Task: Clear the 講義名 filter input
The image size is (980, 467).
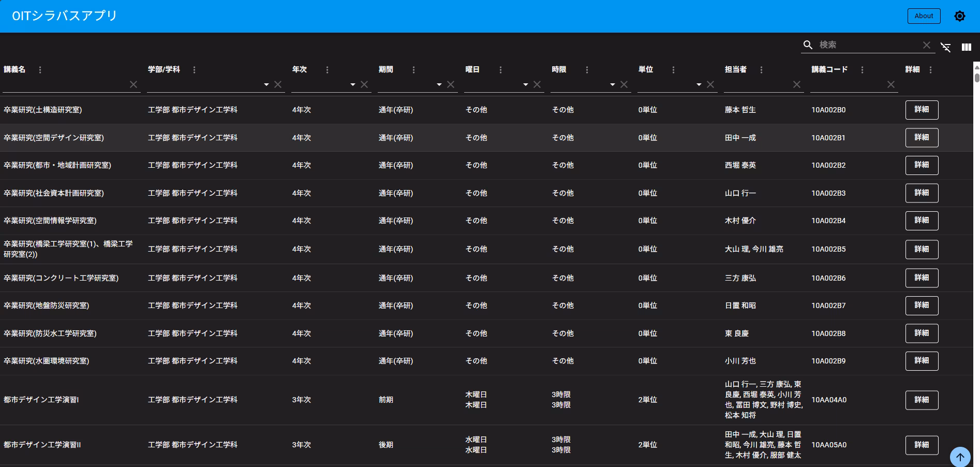Action: click(x=133, y=84)
